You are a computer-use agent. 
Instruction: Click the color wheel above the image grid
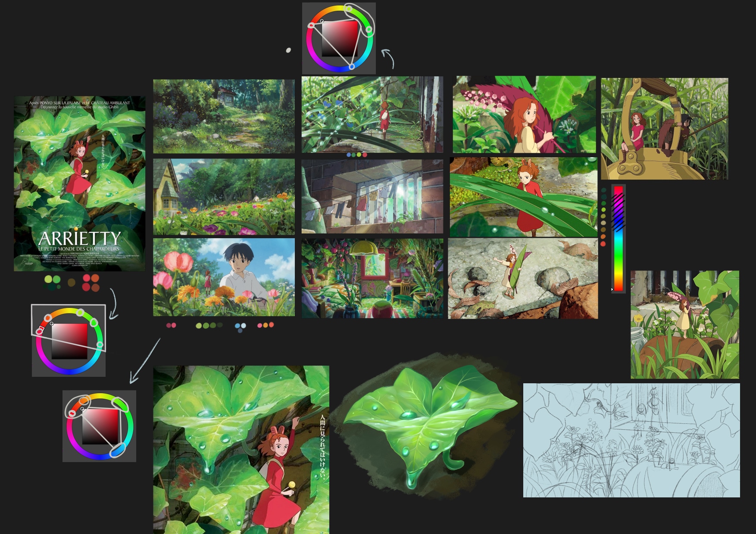[339, 39]
